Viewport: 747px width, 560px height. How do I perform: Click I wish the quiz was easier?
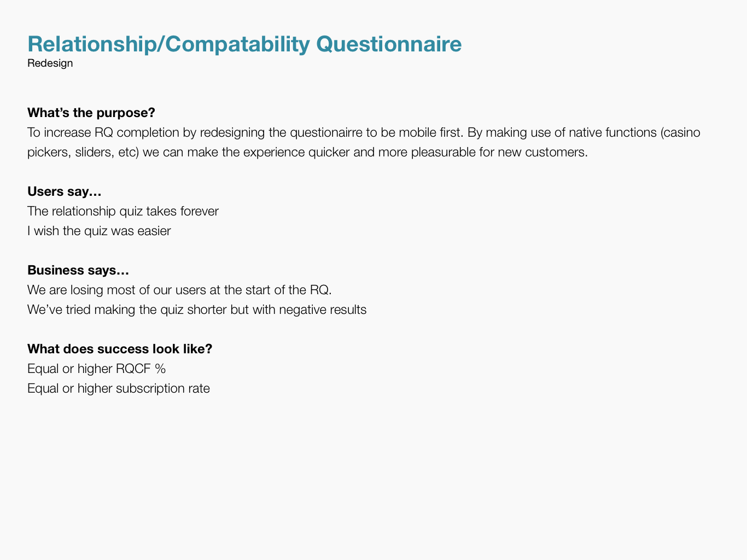tap(99, 231)
